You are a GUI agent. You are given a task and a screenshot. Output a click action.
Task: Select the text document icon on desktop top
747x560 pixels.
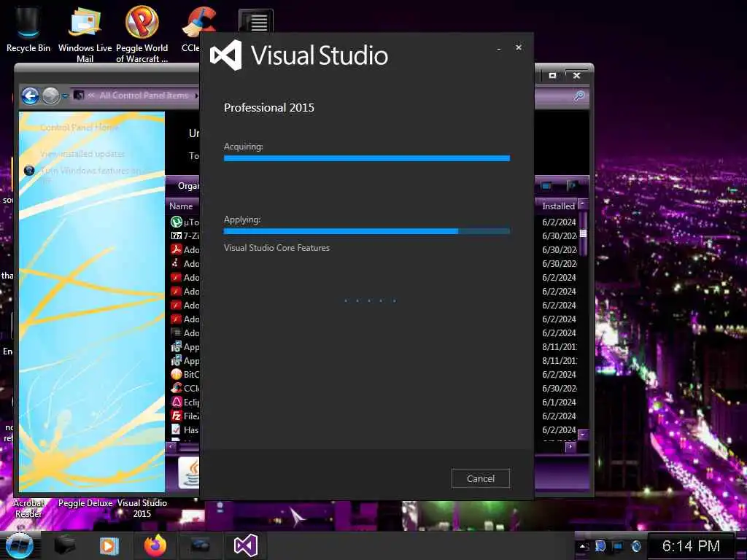point(256,21)
